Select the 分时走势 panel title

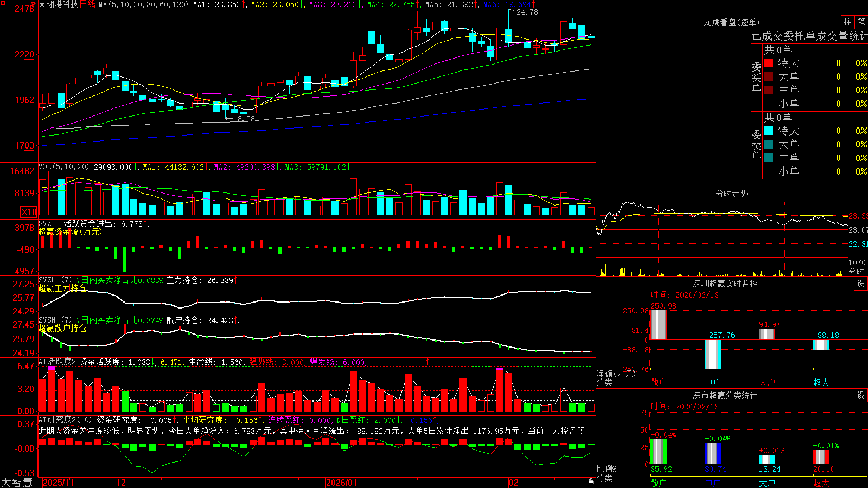(731, 194)
